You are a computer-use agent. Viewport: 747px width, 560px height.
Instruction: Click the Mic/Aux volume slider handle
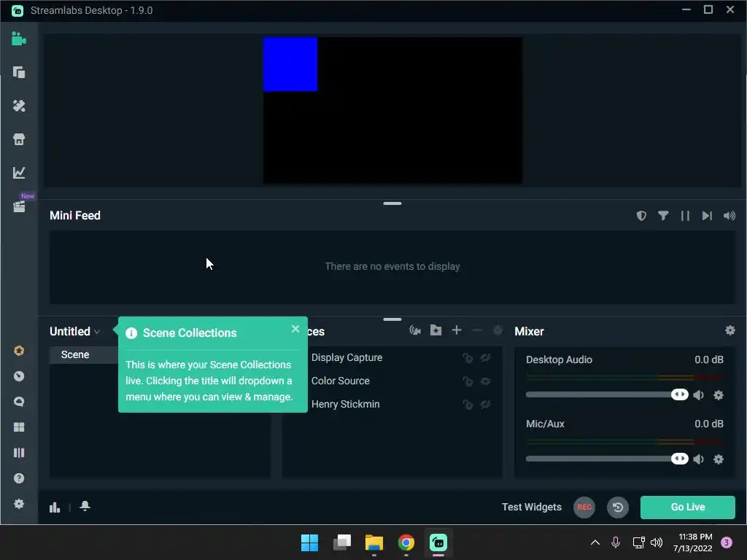(x=680, y=459)
